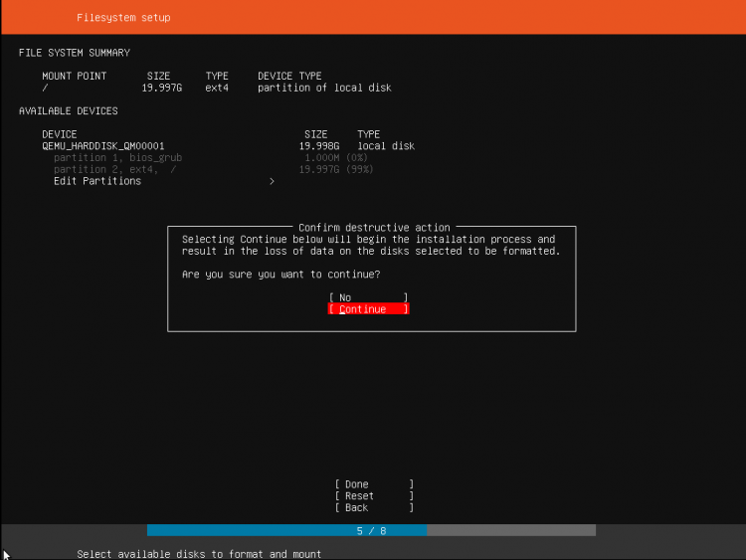Click the ext4 type value in summary
Viewport: 746px width, 560px height.
(217, 88)
